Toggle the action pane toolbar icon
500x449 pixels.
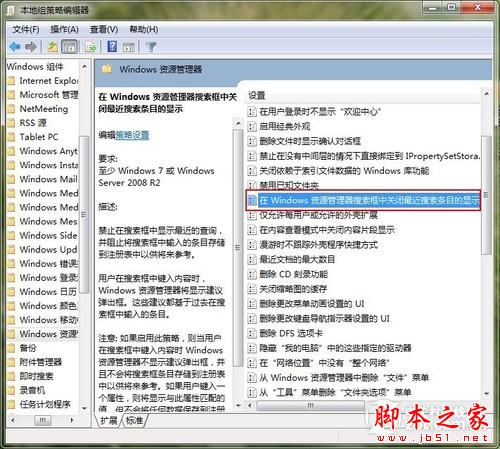129,47
